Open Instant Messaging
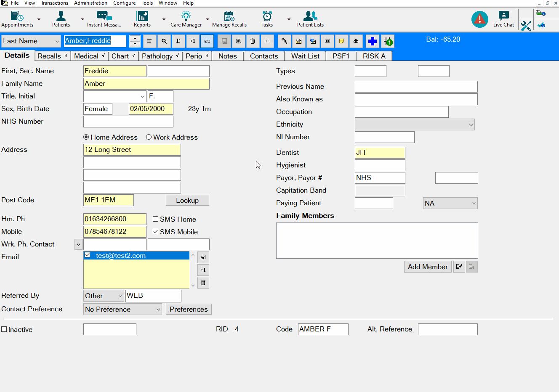Image resolution: width=559 pixels, height=392 pixels. (104, 19)
